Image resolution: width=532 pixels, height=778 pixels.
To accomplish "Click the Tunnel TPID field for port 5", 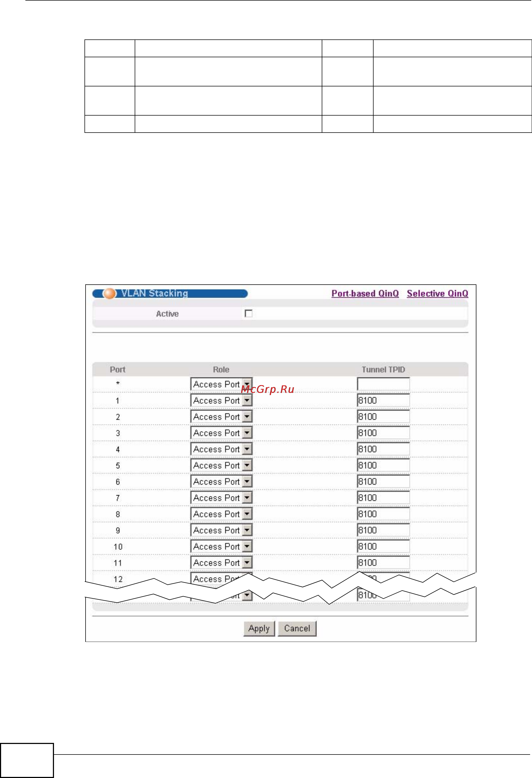I will click(x=384, y=465).
